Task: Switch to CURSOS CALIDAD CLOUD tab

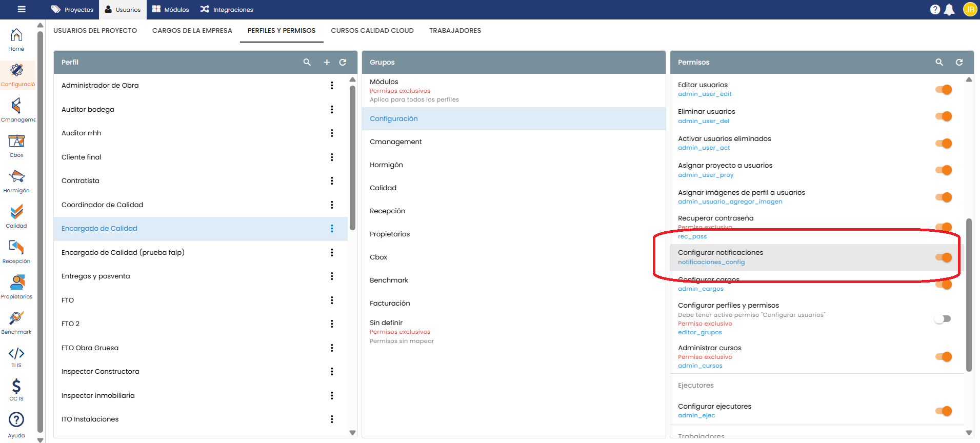Action: 372,31
